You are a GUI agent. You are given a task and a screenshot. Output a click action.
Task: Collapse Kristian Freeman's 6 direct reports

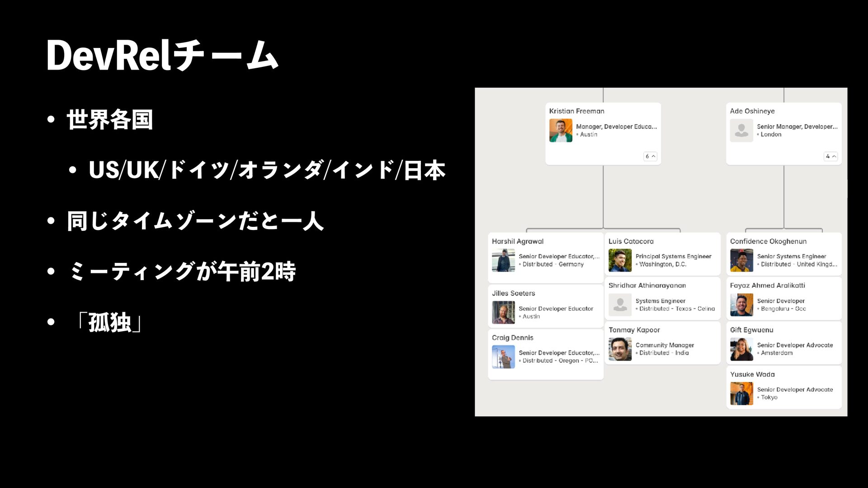(650, 156)
